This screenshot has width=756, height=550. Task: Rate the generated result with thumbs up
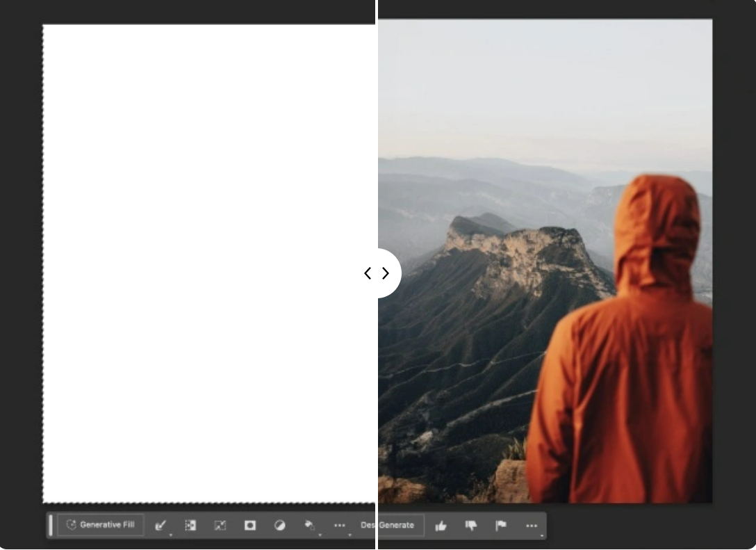442,526
